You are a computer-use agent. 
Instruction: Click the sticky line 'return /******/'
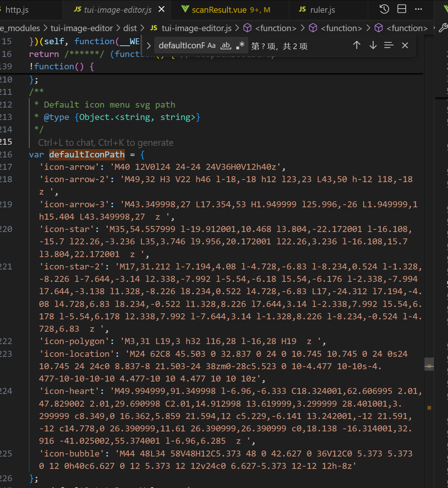click(66, 54)
